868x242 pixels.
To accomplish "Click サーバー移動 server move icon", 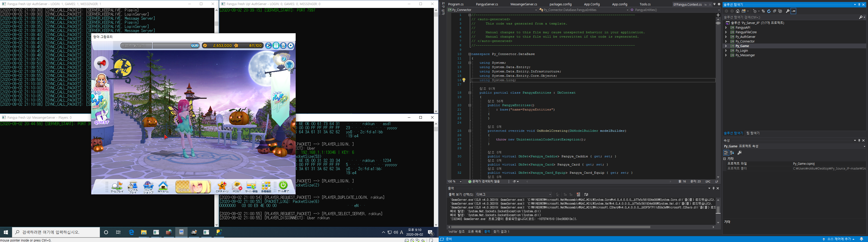I will pyautogui.click(x=251, y=187).
